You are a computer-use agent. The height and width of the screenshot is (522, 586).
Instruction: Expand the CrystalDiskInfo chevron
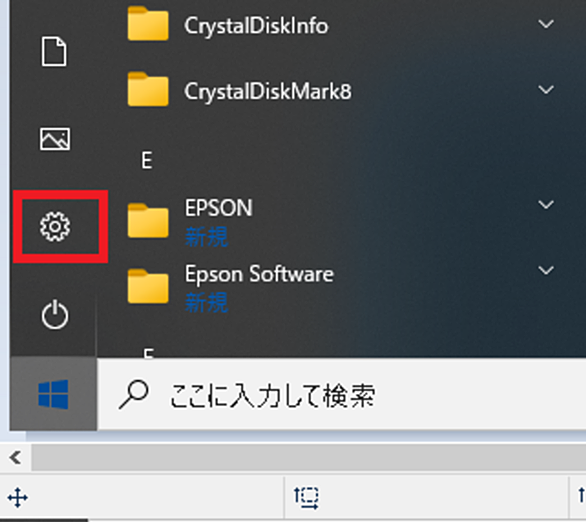coord(546,24)
